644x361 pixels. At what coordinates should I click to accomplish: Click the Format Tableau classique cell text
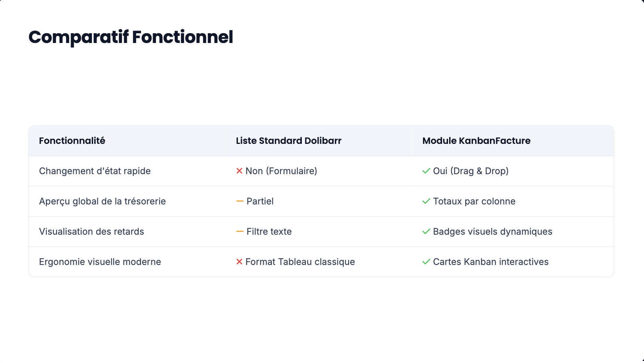(300, 262)
